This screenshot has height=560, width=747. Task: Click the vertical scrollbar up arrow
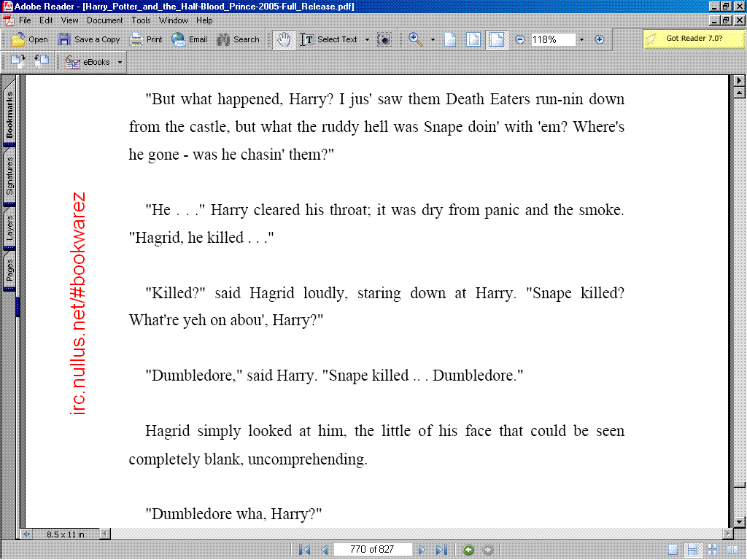point(740,93)
